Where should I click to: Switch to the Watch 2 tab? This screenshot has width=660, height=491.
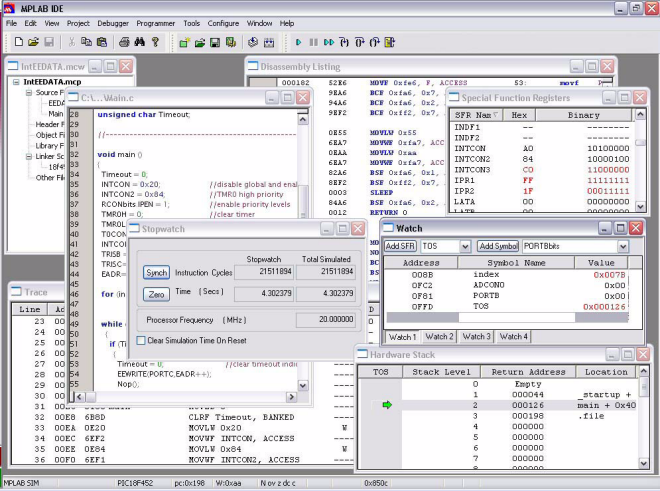click(x=439, y=336)
